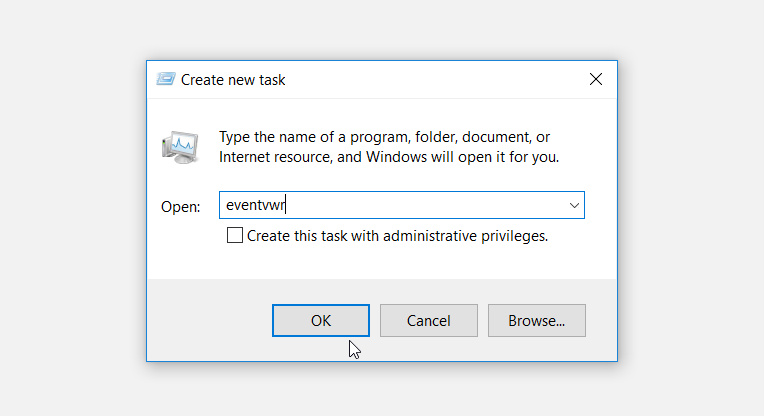Image resolution: width=764 pixels, height=416 pixels.
Task: Click the 'Type the name of a program' text line
Action: coord(384,137)
